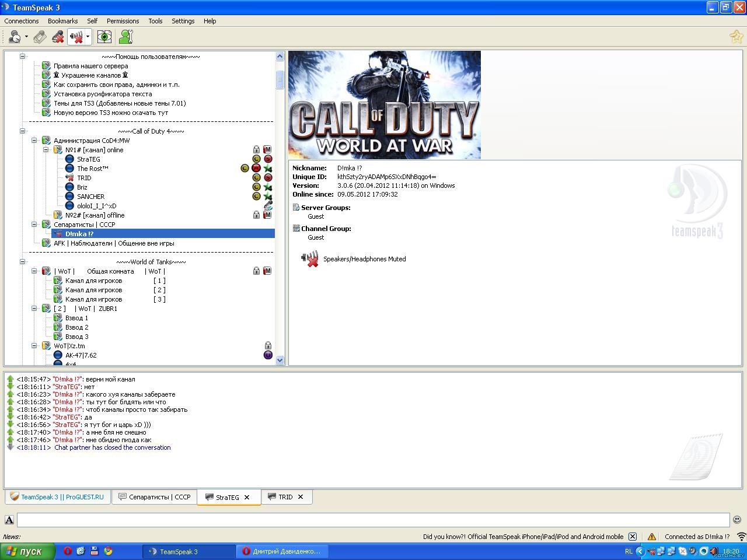Click the Activate Microphone toolbar icon

[39, 37]
